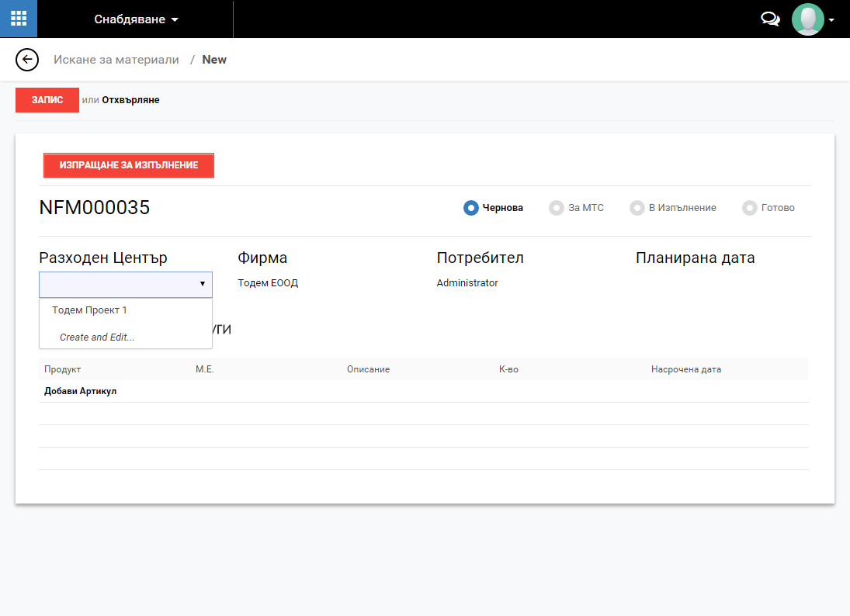Expand the Снабдяване module dropdown
Image resolution: width=850 pixels, height=616 pixels.
pyautogui.click(x=136, y=19)
